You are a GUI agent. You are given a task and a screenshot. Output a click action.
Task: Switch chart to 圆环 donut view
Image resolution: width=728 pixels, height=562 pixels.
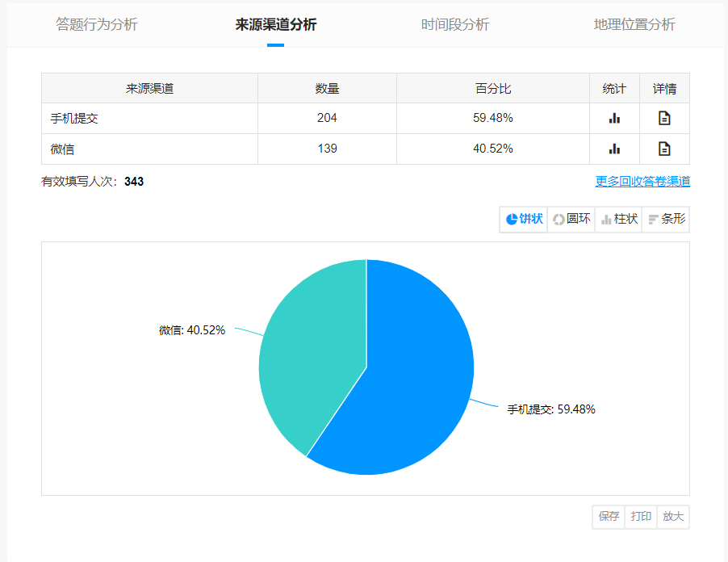pyautogui.click(x=571, y=219)
